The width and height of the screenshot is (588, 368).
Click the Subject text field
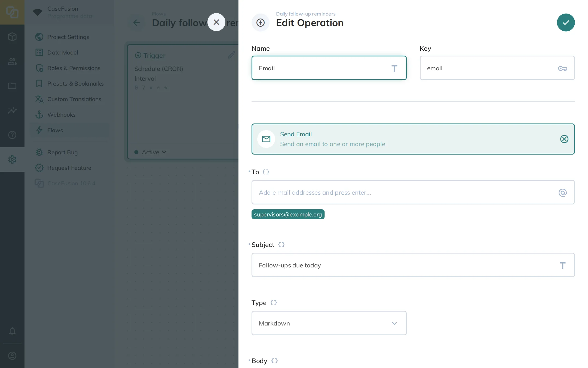click(x=413, y=265)
